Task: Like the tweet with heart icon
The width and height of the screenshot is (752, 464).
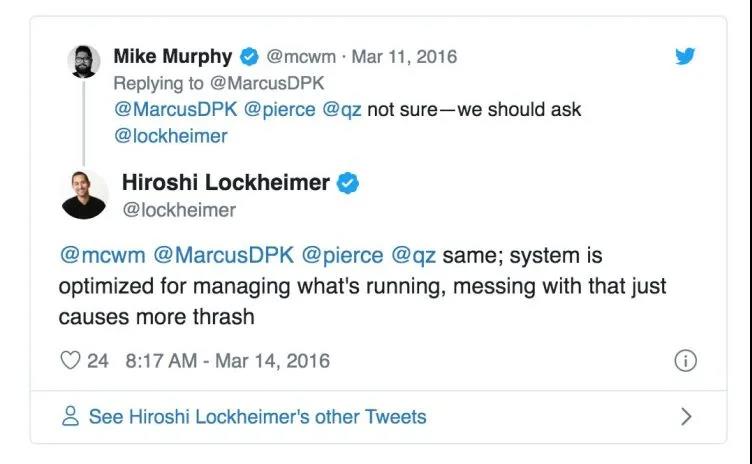Action: pyautogui.click(x=70, y=360)
